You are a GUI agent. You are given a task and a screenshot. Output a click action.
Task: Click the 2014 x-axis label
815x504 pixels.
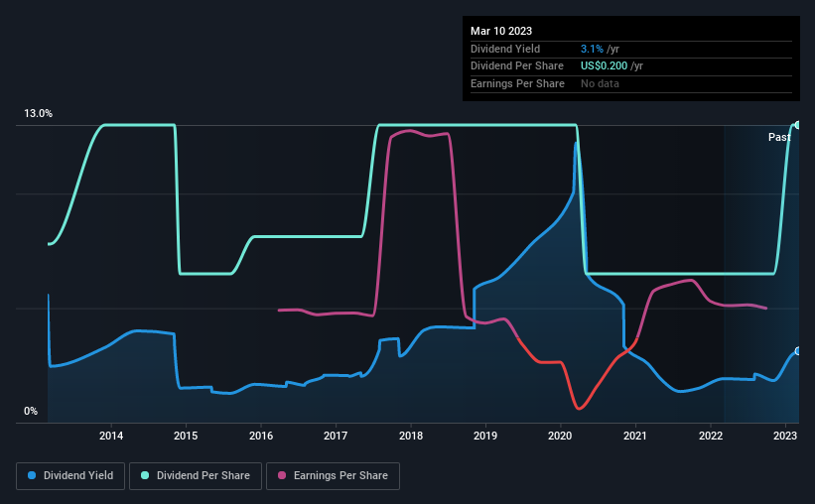[x=111, y=436]
